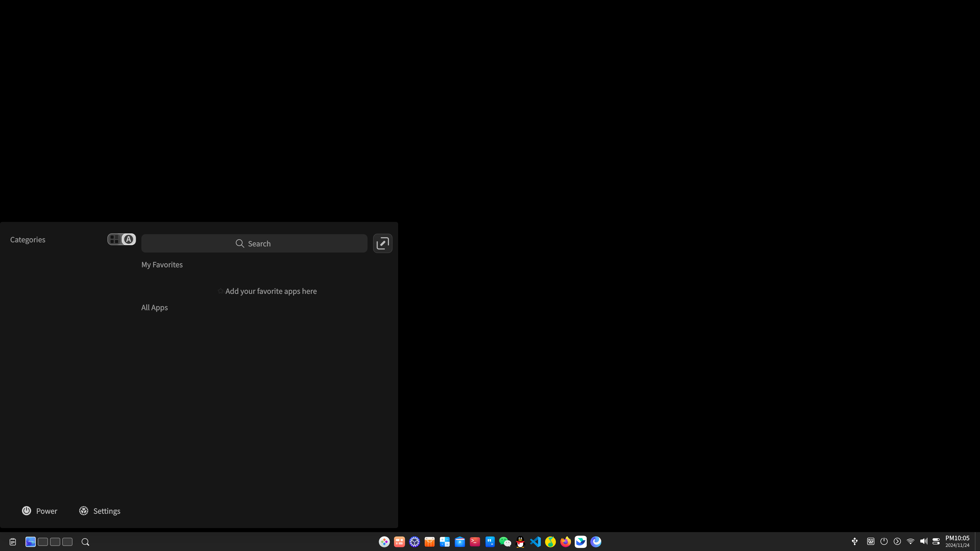Switch launcher to category grid sorting
The image size is (980, 551).
pyautogui.click(x=115, y=239)
